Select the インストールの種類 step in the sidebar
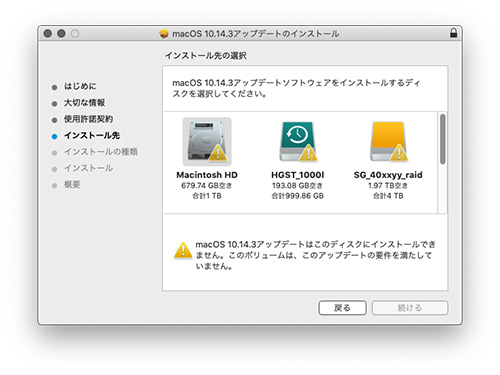Image resolution: width=500 pixels, height=375 pixels. (101, 152)
